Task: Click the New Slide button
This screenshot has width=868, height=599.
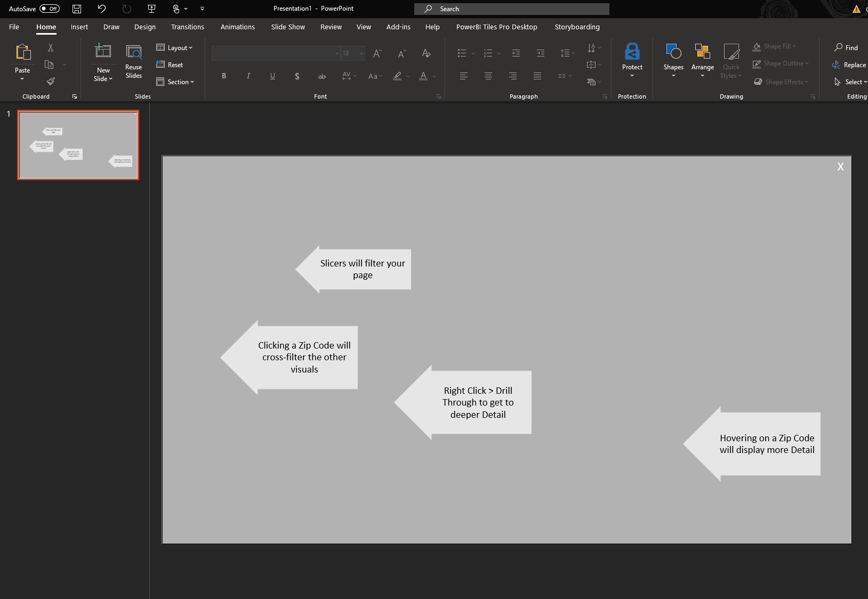Action: click(x=102, y=60)
